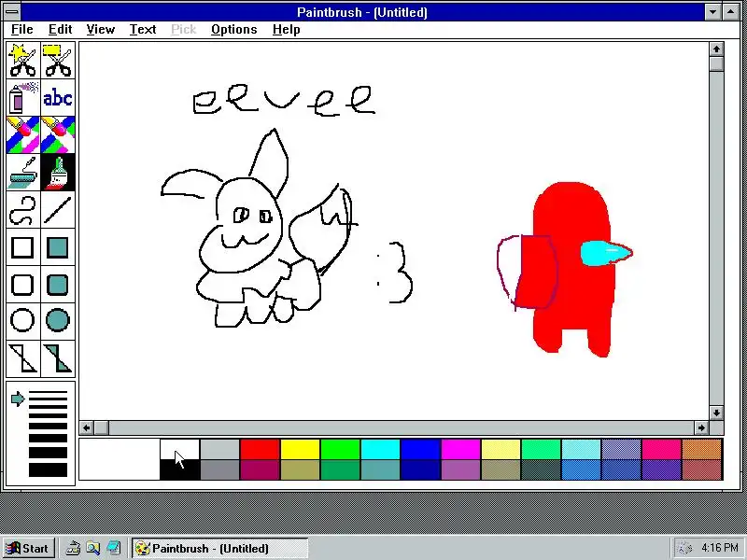Screen dimensions: 747x560
Task: Pick the light gray color swatch
Action: coord(219,450)
